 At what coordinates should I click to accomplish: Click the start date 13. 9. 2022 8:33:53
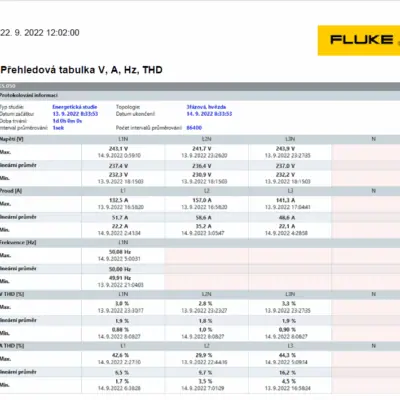[75, 114]
